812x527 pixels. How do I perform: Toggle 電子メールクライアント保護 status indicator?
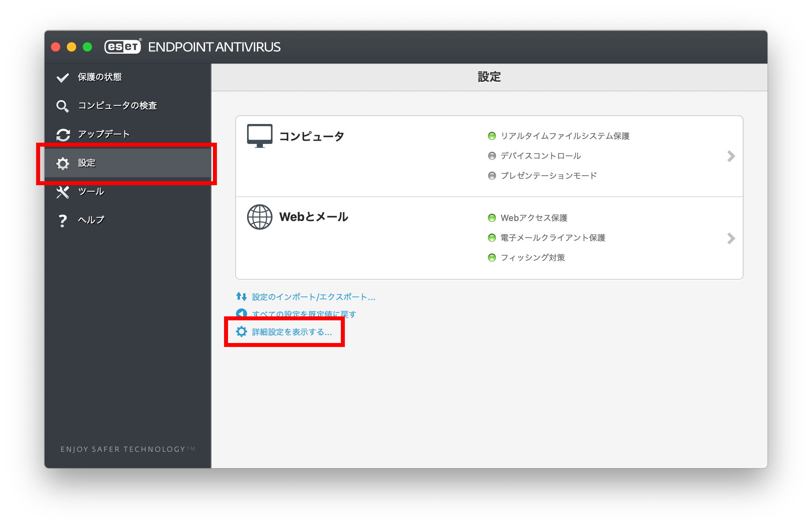492,238
